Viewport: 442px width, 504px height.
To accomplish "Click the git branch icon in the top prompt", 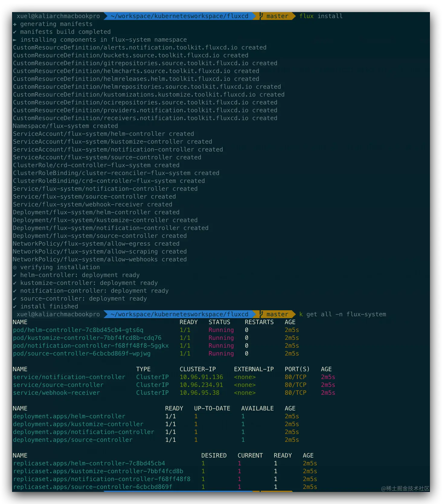I will point(261,16).
